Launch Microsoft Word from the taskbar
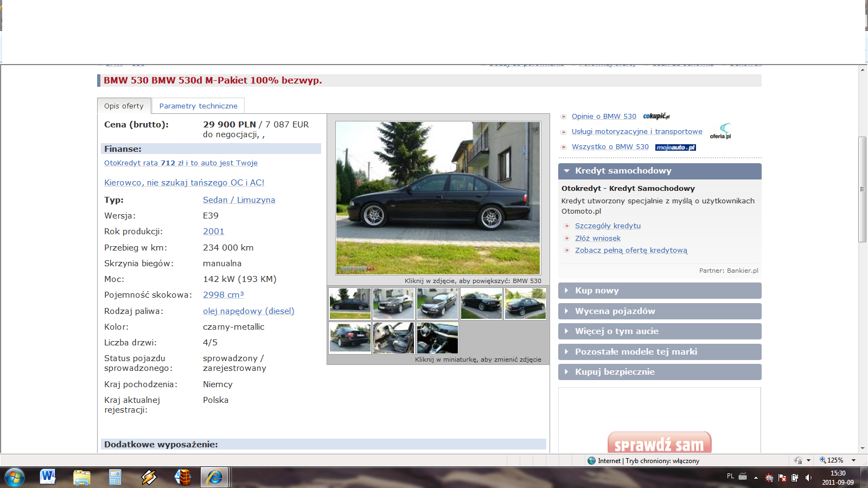The width and height of the screenshot is (868, 488). tap(48, 477)
